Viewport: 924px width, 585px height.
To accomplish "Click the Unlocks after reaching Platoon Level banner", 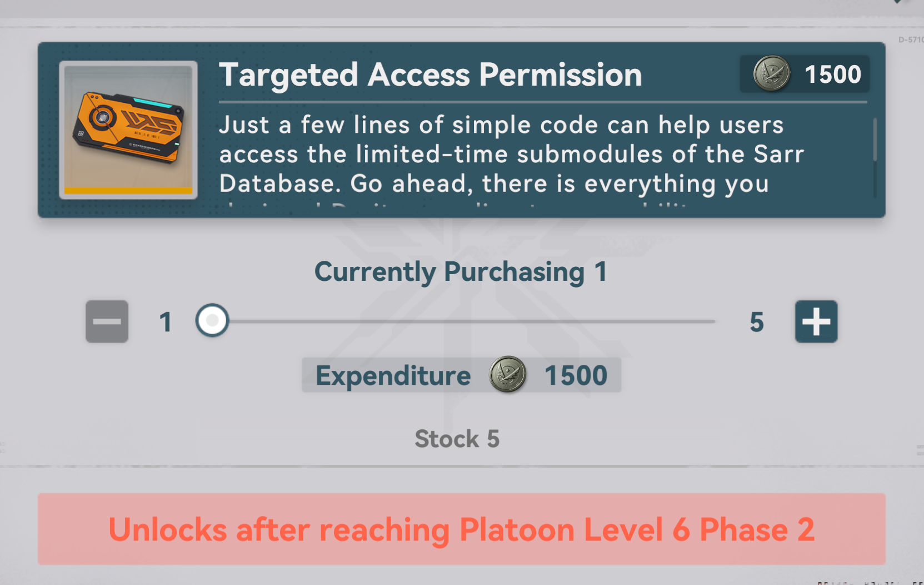I will [462, 529].
